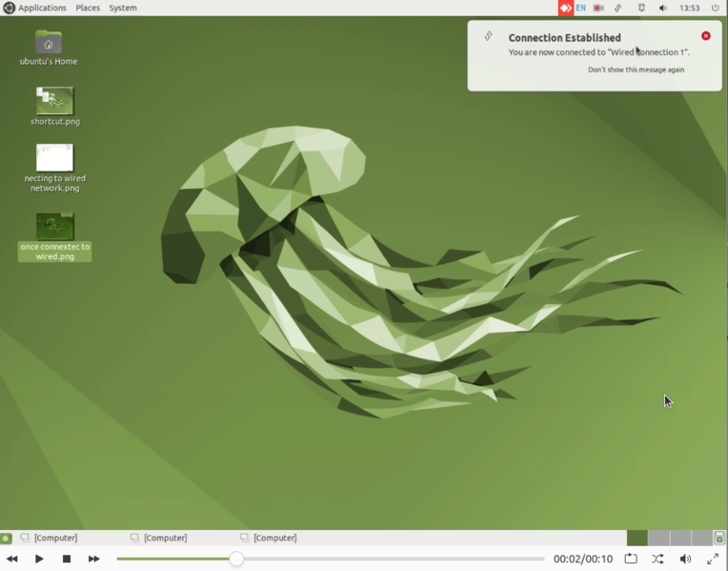Image resolution: width=728 pixels, height=571 pixels.
Task: Click the Ubuntu MATE logo icon
Action: click(x=9, y=8)
